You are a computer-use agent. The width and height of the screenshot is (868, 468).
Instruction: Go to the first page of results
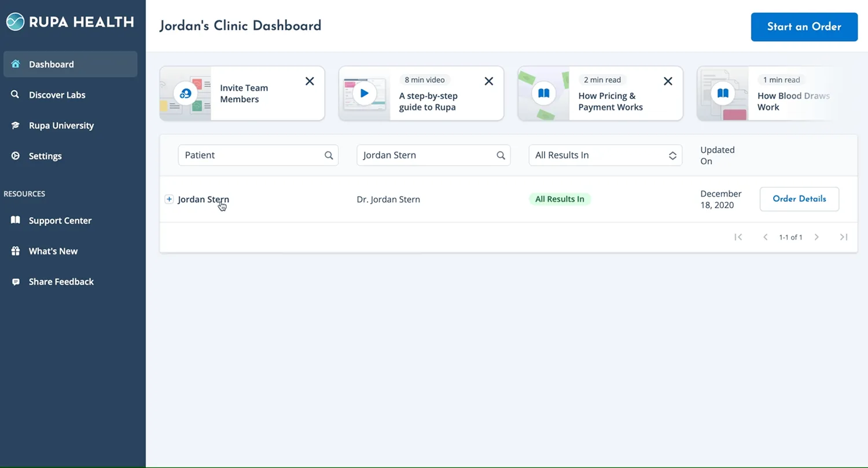coord(738,237)
